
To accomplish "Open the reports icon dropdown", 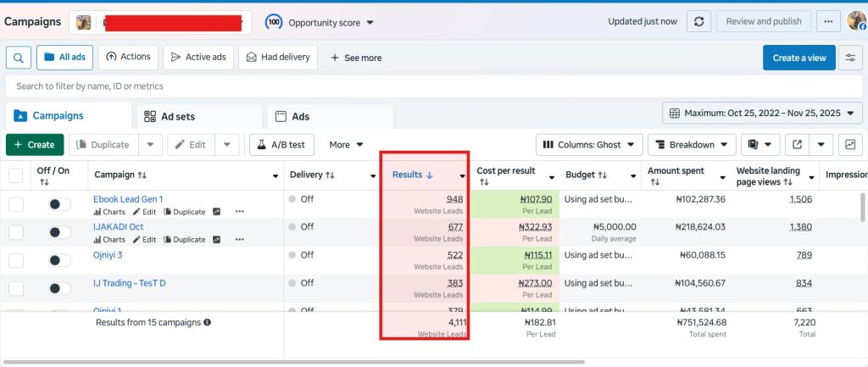I will coord(760,145).
